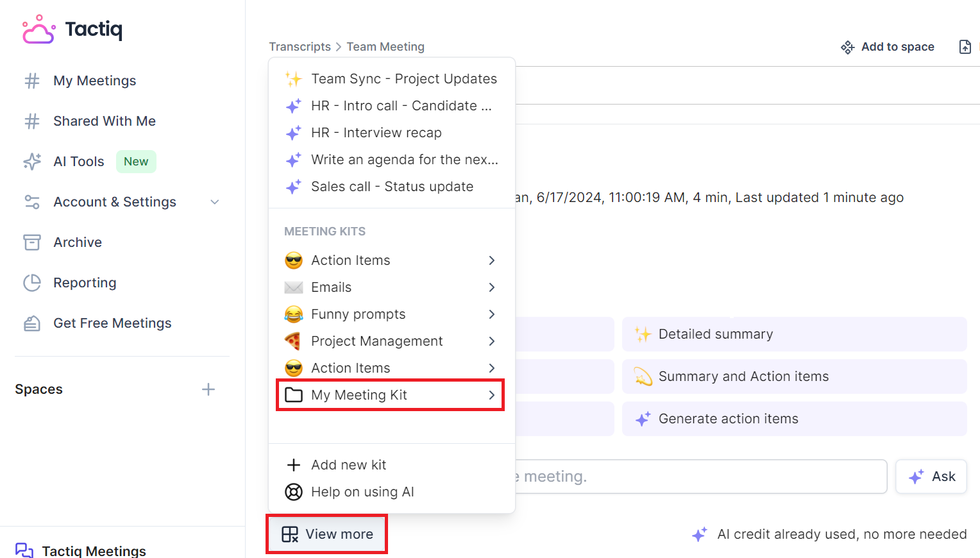Click Tactiq Meetings at sidebar bottom
Viewport: 980px width, 558px height.
(94, 550)
